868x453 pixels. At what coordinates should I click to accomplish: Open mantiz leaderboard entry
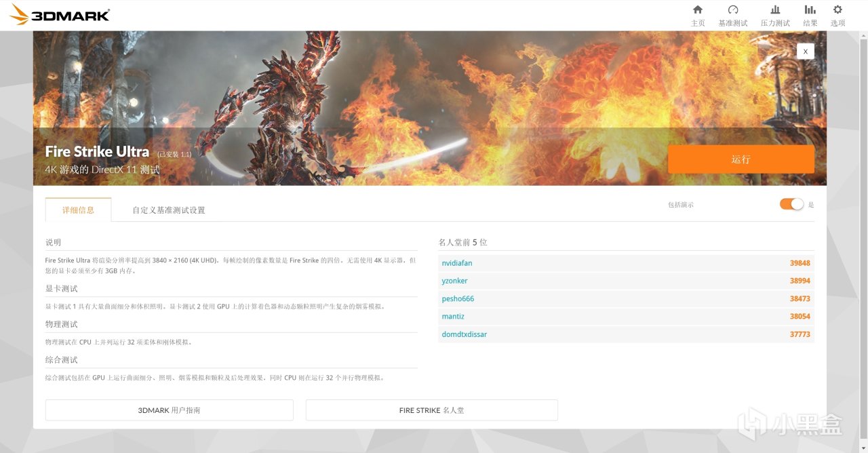tap(453, 316)
